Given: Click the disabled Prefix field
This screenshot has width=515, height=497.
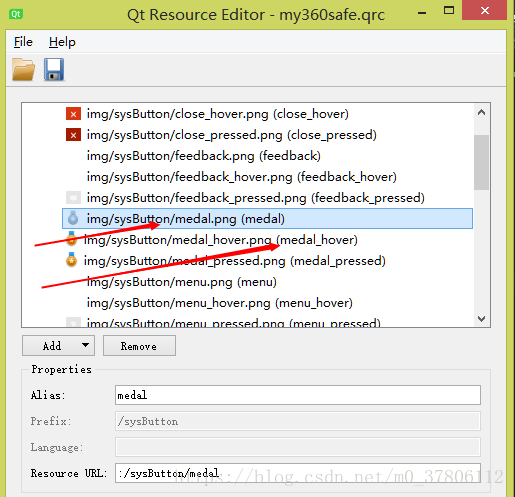Looking at the screenshot, I should tap(298, 421).
